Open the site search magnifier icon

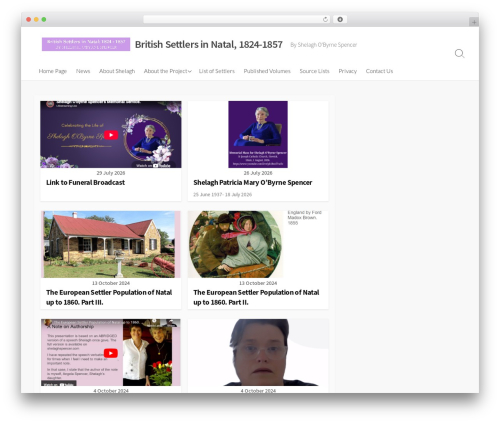[460, 54]
